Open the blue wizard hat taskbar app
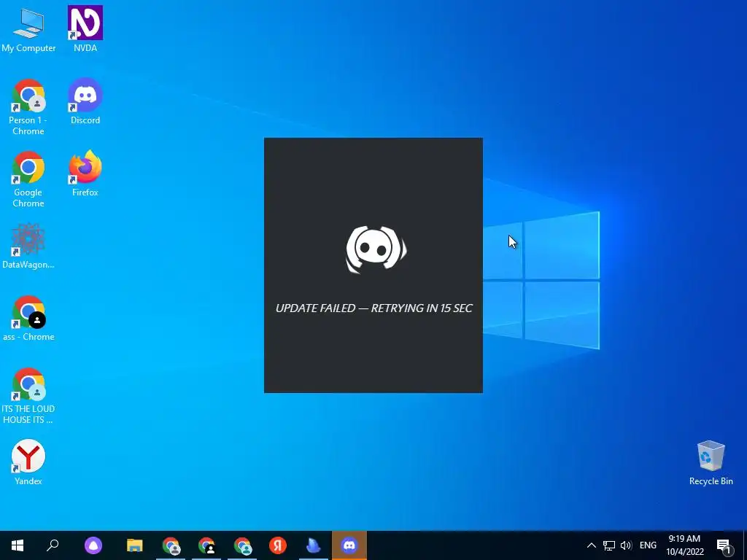This screenshot has height=560, width=747. (x=314, y=545)
